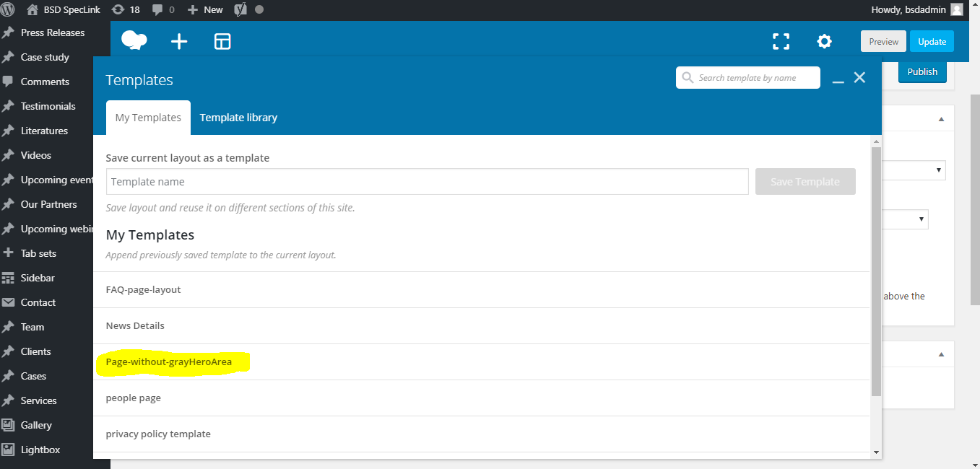Open the lower dropdown in the right sidebar panel
The image size is (980, 469).
(921, 219)
